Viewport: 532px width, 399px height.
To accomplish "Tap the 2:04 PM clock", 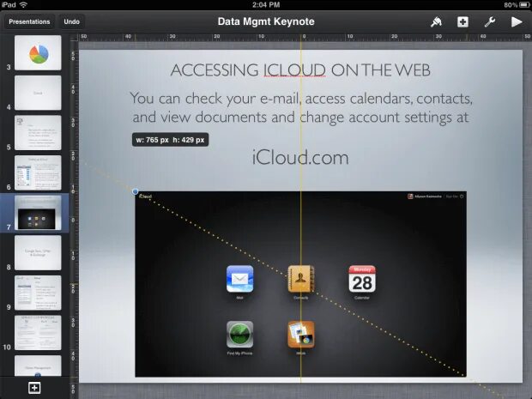I will click(266, 5).
